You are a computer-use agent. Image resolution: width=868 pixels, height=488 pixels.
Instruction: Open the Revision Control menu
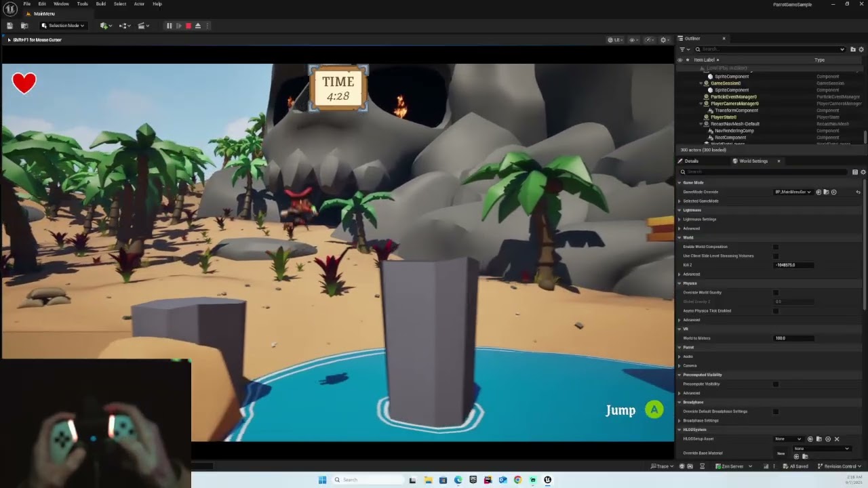click(x=840, y=466)
